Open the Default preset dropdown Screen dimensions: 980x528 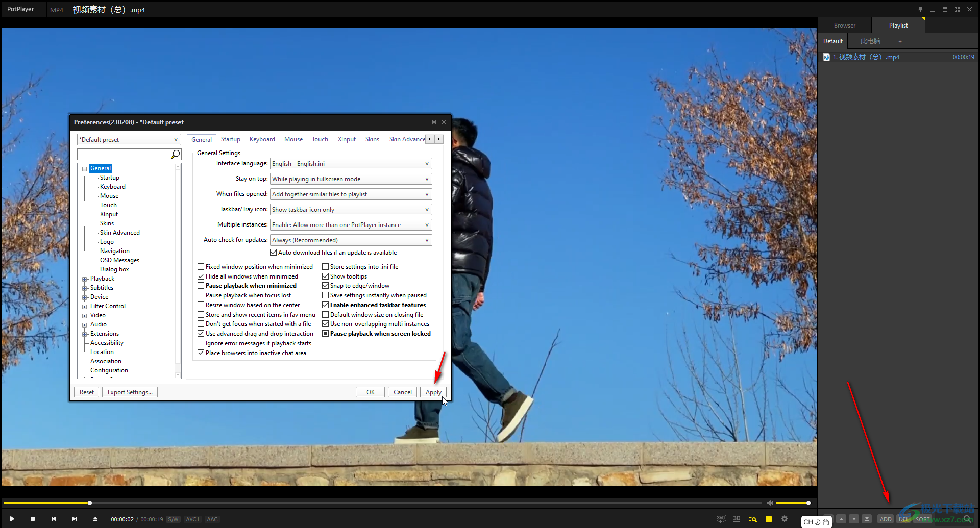pyautogui.click(x=129, y=140)
